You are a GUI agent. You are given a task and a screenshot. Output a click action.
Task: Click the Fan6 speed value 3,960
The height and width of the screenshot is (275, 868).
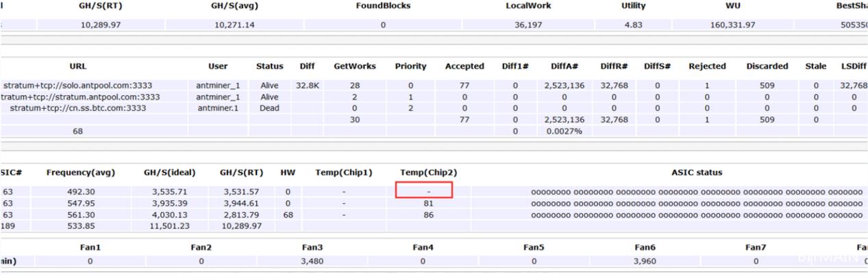(x=645, y=261)
